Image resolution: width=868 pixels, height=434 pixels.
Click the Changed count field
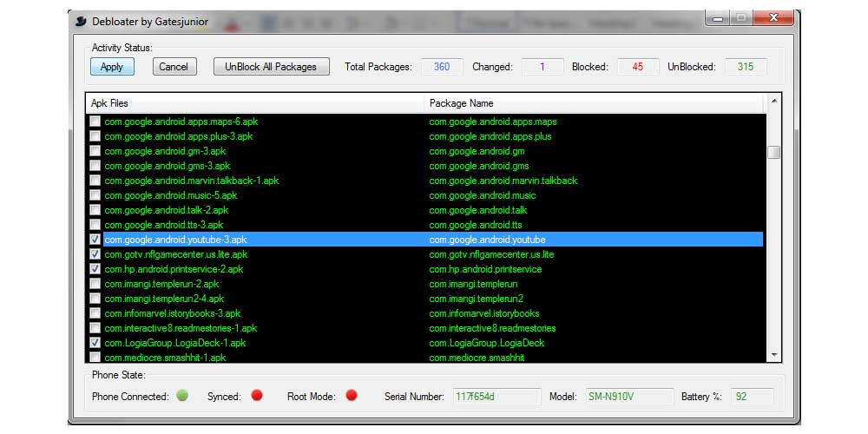click(x=542, y=67)
